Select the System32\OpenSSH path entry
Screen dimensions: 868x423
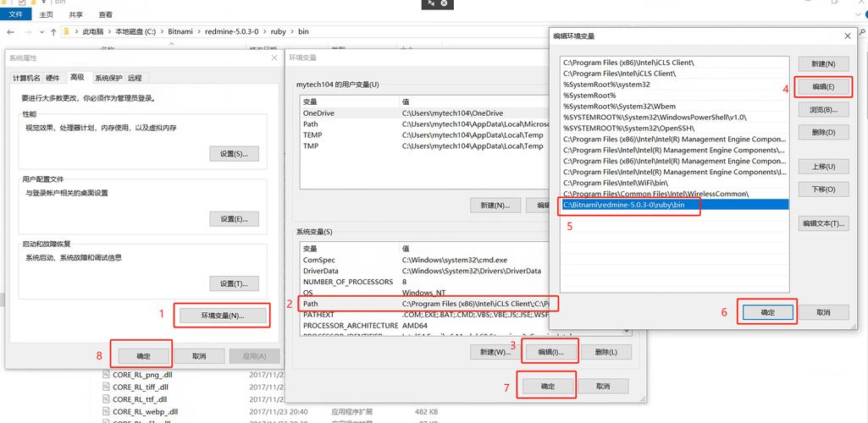pyautogui.click(x=675, y=128)
